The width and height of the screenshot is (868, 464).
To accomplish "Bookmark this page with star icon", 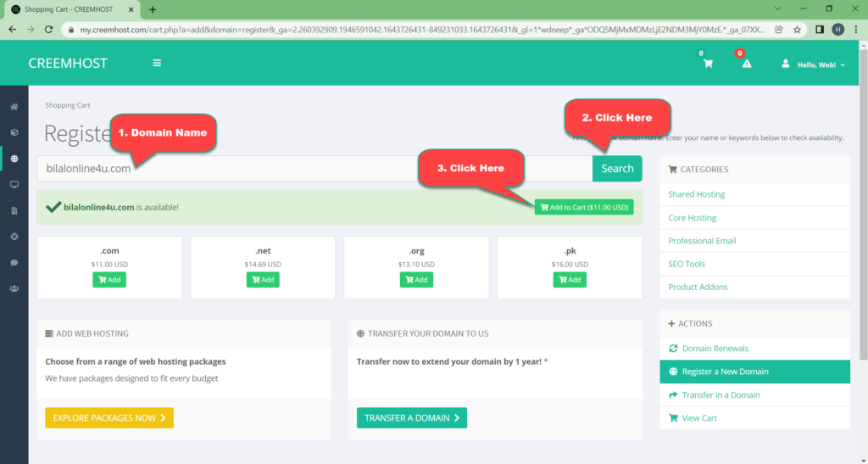I will pos(797,30).
